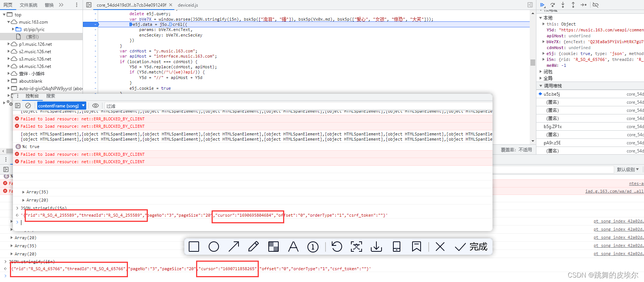
Task: Expand the i5n variable object
Action: (544, 59)
